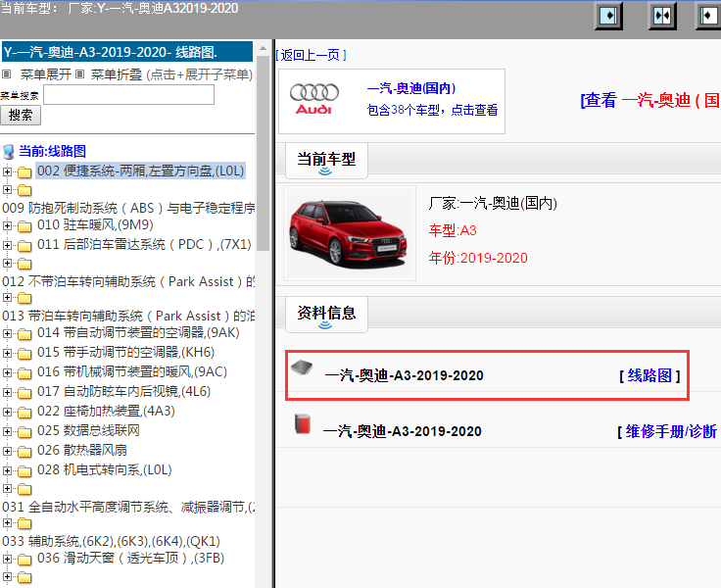Viewport: 721px width, 588px height.
Task: Expand the 011 后部泊车雷达系统 node
Action: (x=7, y=245)
